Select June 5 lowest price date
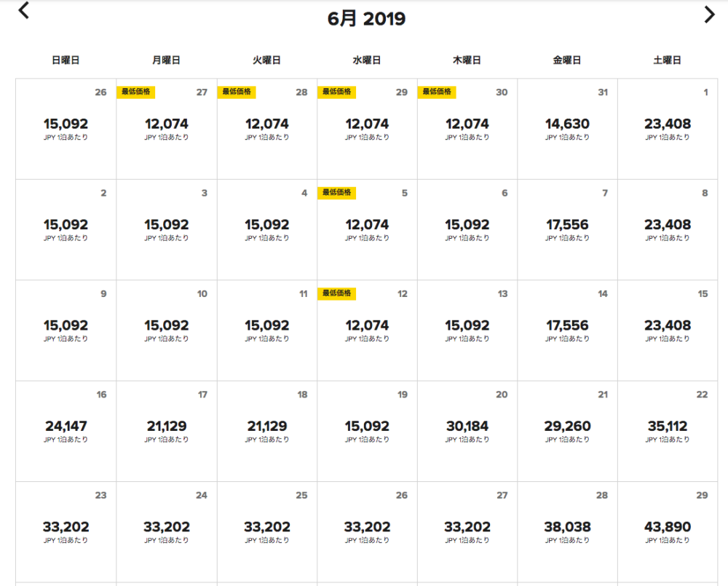728x586 pixels. click(x=367, y=230)
